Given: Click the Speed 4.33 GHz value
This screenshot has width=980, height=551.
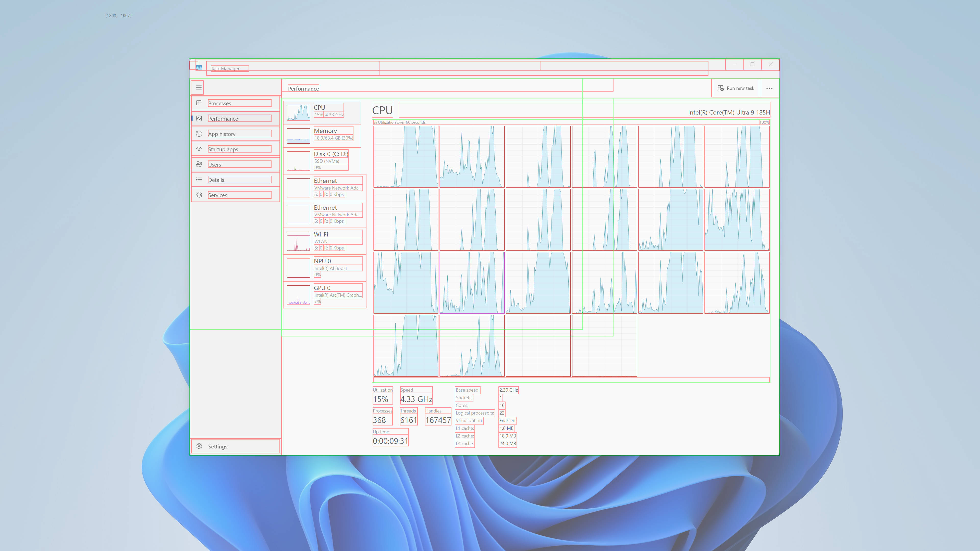Looking at the screenshot, I should [416, 399].
